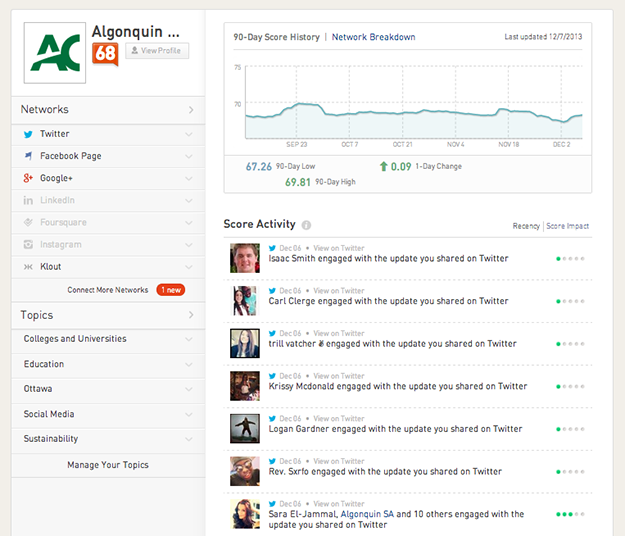
Task: Sort Score Activity by Recency
Action: click(526, 226)
